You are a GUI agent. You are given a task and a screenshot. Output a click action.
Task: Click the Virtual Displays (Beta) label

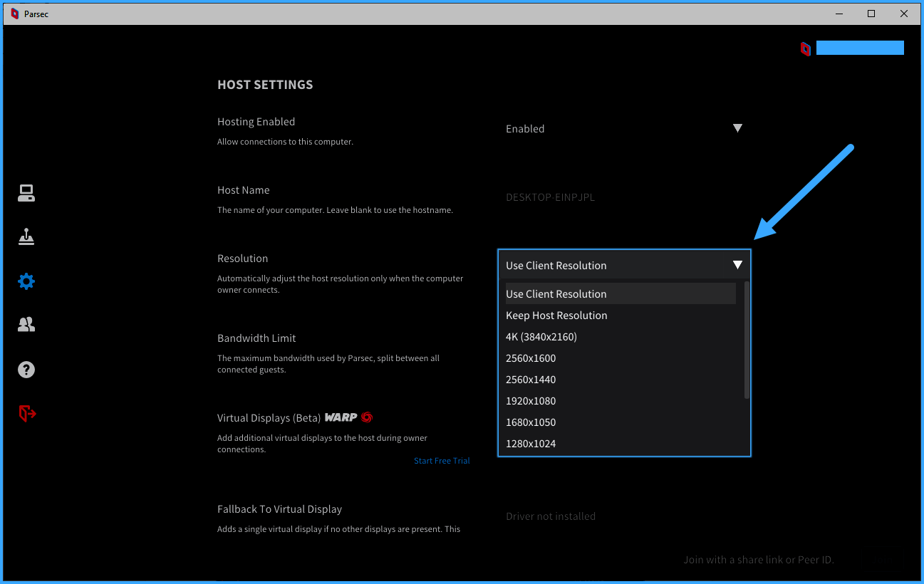pos(269,418)
